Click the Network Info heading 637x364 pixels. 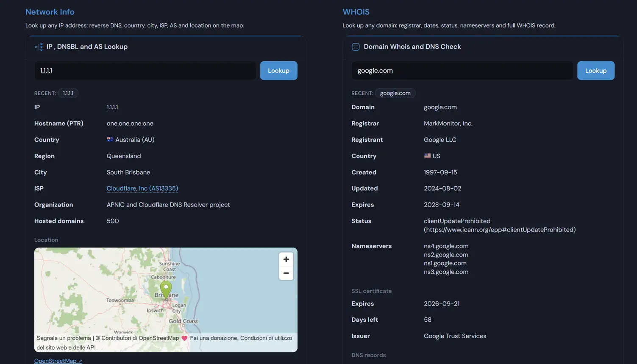50,12
